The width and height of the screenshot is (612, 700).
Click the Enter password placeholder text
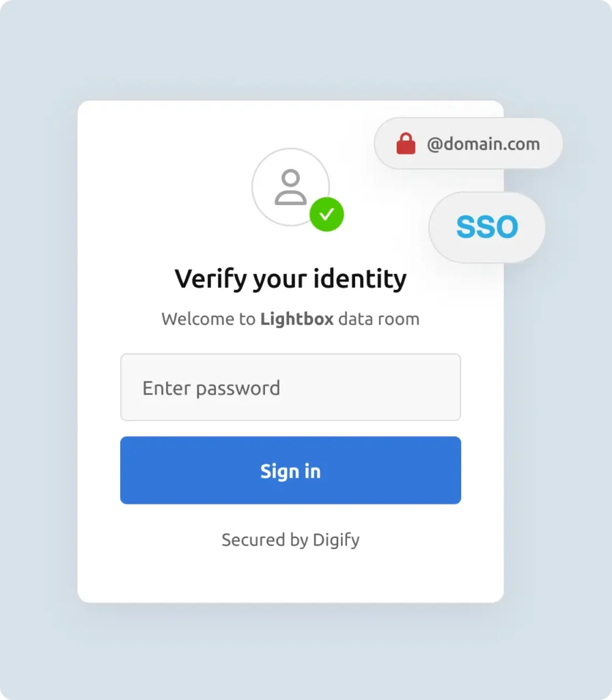[x=211, y=388]
